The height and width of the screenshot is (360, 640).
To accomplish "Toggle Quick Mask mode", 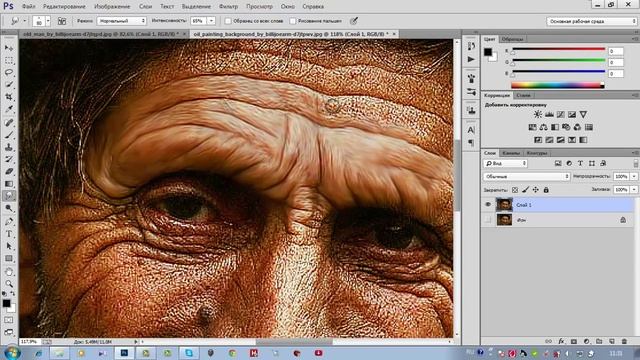I will pos(9,320).
